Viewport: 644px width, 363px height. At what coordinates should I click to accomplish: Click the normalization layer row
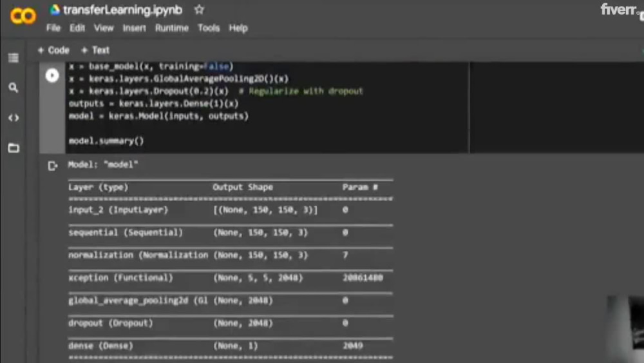pyautogui.click(x=231, y=255)
